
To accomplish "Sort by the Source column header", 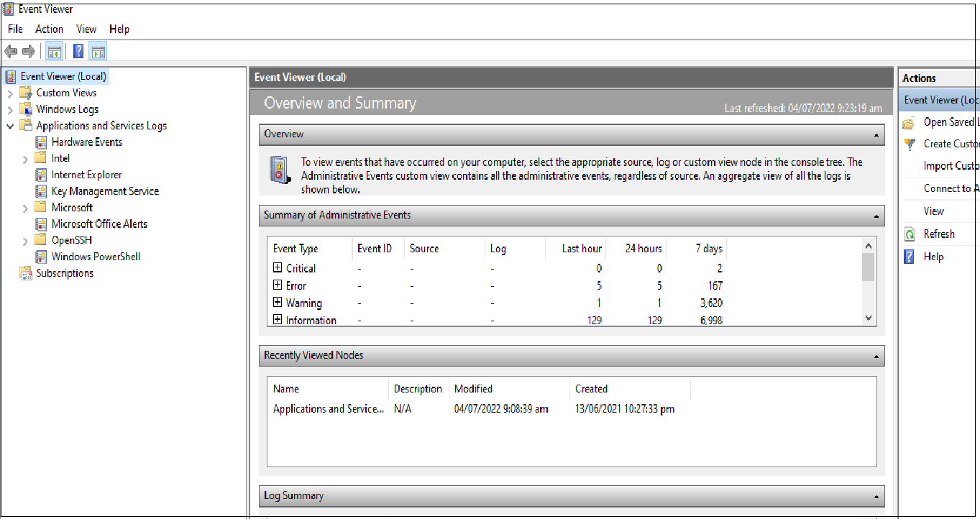I will pyautogui.click(x=445, y=249).
